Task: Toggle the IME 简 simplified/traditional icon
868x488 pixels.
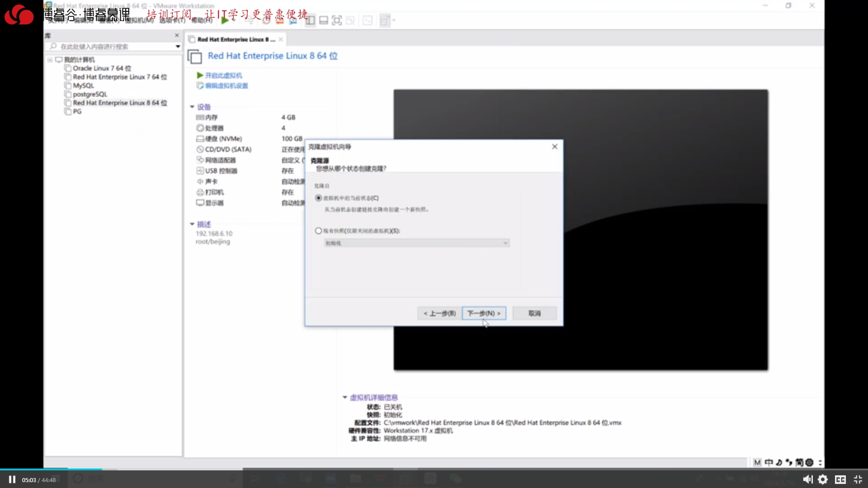Action: 800,462
